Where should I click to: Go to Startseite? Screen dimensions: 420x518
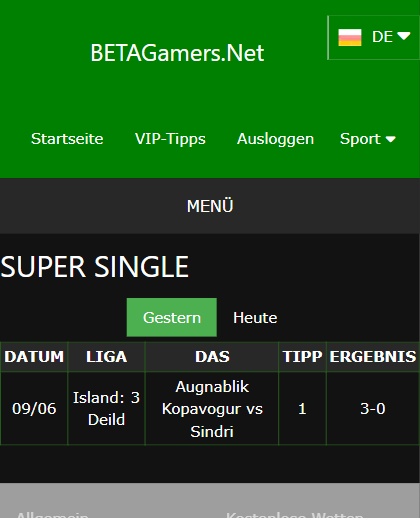coord(67,139)
